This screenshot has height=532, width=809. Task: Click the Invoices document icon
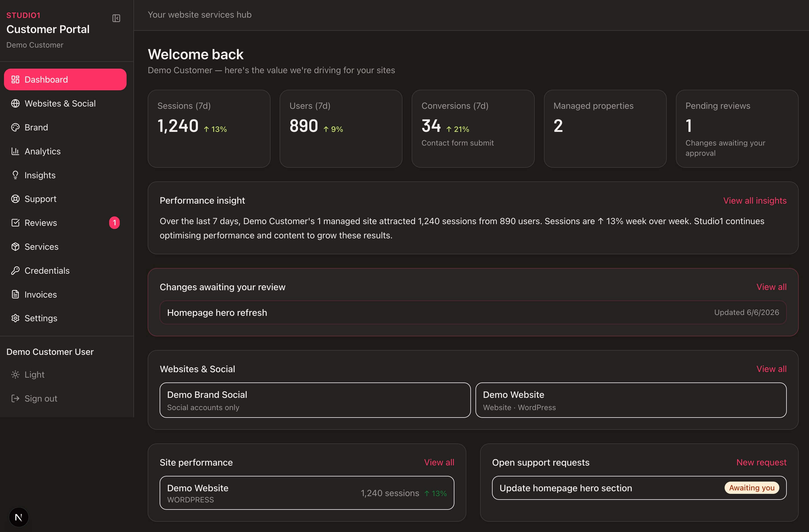point(15,294)
